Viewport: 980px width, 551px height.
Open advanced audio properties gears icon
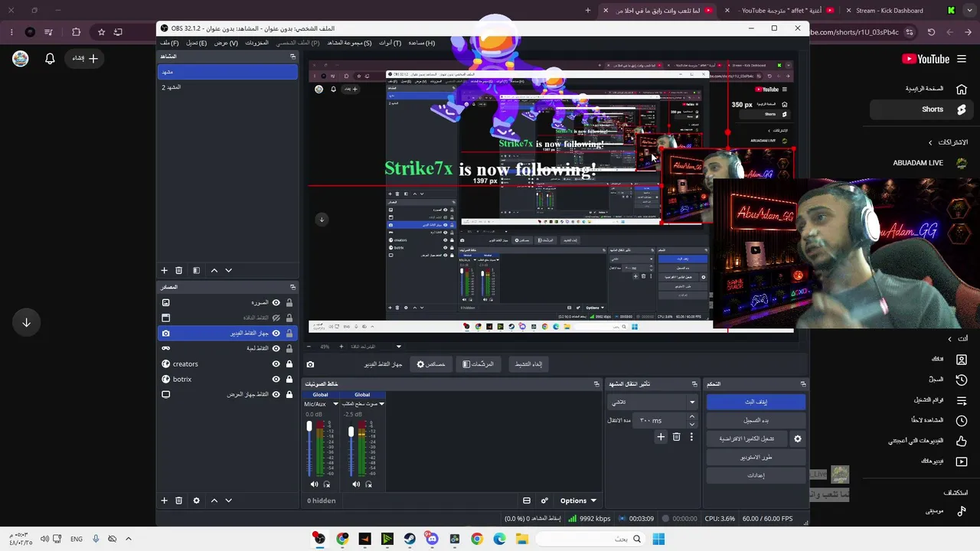(x=544, y=500)
